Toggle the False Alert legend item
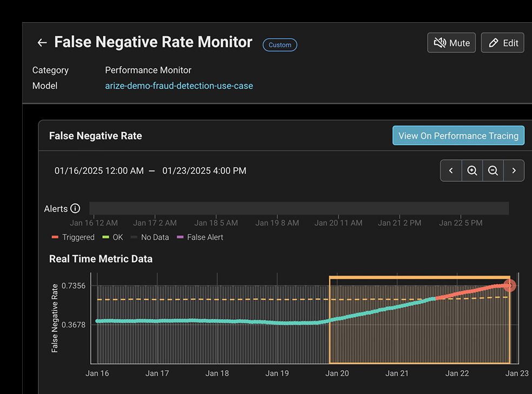532x394 pixels. coord(200,237)
